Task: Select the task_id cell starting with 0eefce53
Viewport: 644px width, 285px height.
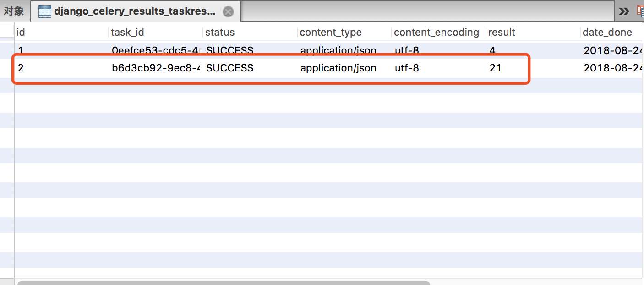Action: pyautogui.click(x=156, y=50)
